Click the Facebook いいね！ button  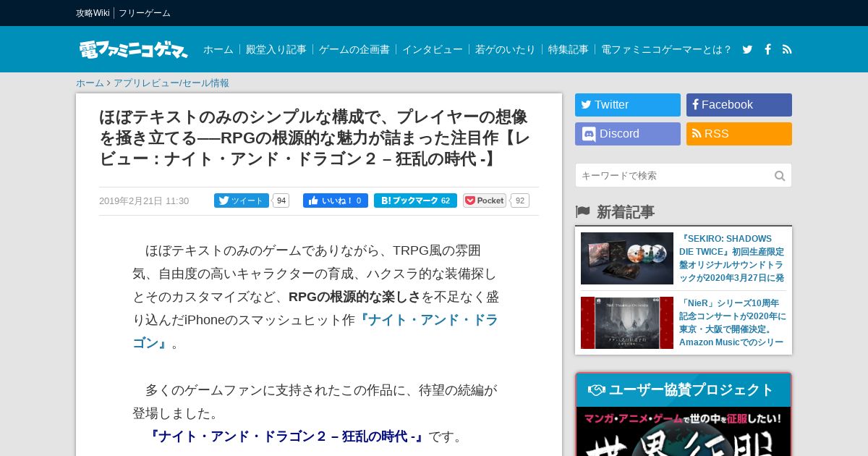coord(336,200)
